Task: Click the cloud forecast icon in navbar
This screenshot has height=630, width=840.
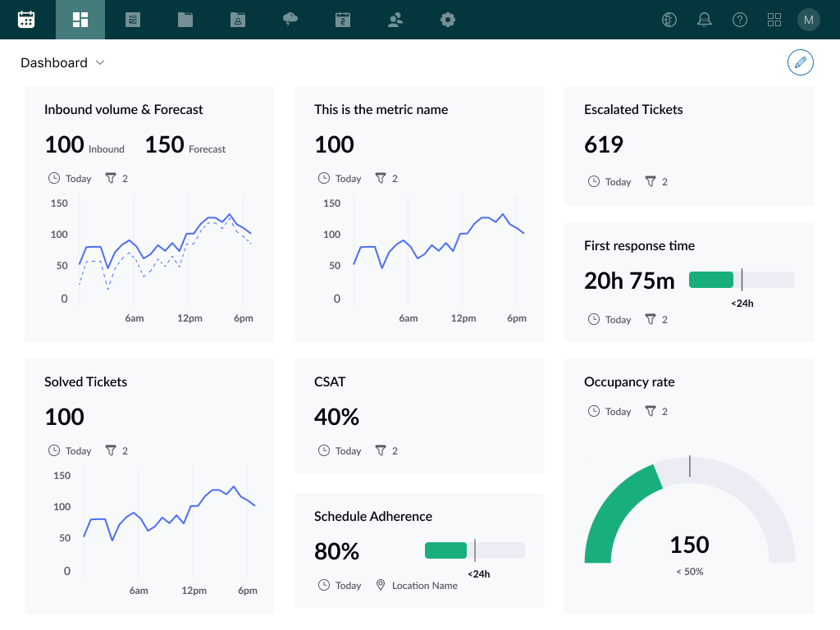Action: click(x=290, y=20)
